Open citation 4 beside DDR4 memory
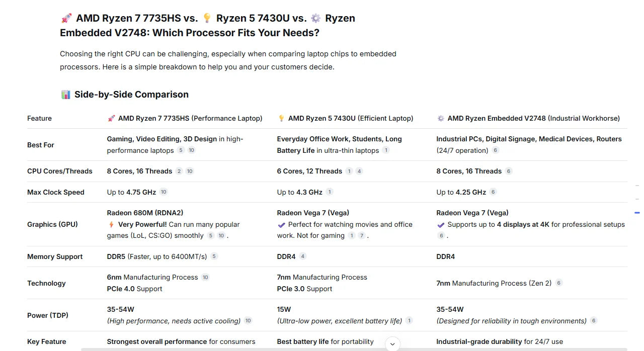Image resolution: width=644 pixels, height=351 pixels. (303, 256)
